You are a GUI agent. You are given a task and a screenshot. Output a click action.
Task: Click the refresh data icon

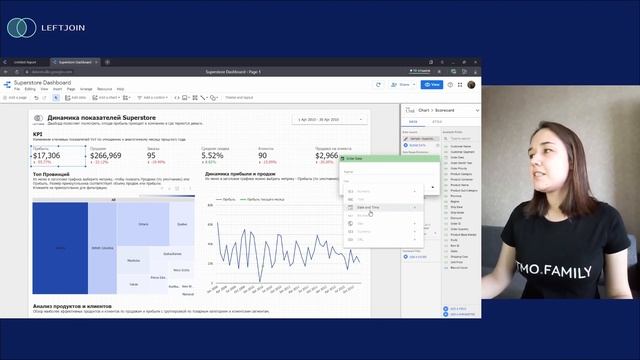click(378, 85)
